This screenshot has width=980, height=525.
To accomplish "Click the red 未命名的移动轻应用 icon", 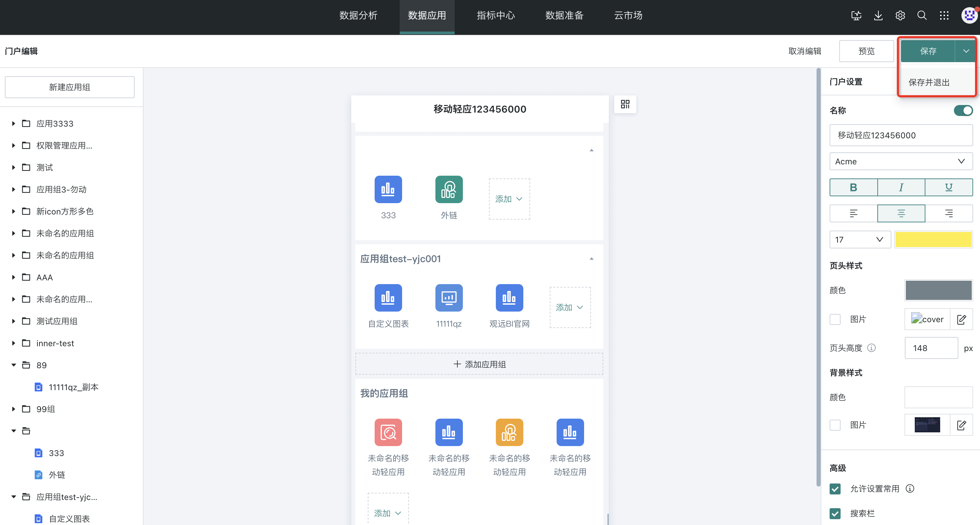I will point(388,432).
